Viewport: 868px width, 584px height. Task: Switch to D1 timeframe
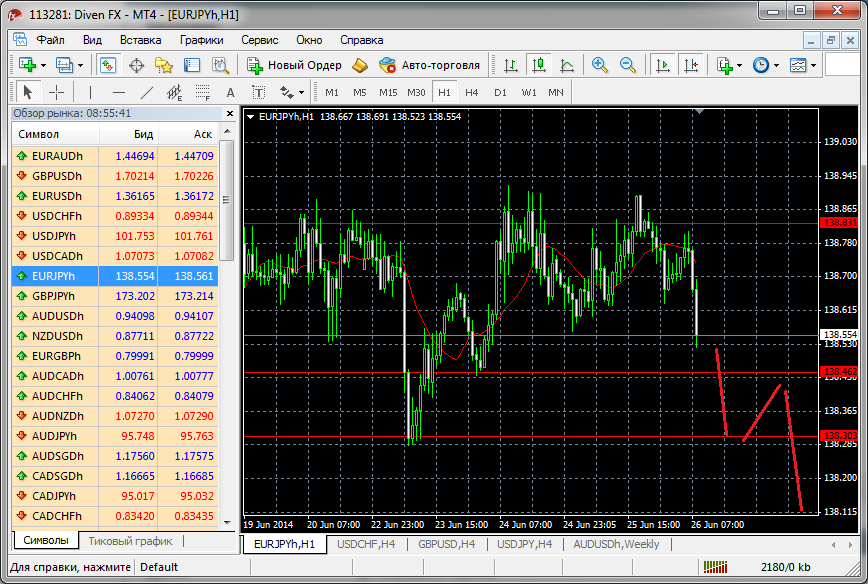500,92
